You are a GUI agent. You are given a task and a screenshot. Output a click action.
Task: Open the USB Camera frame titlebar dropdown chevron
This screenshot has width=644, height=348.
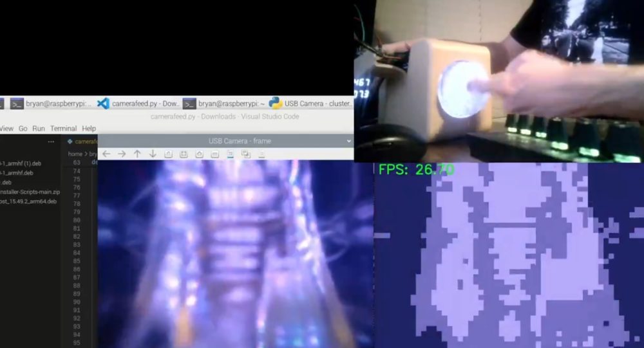coord(349,141)
